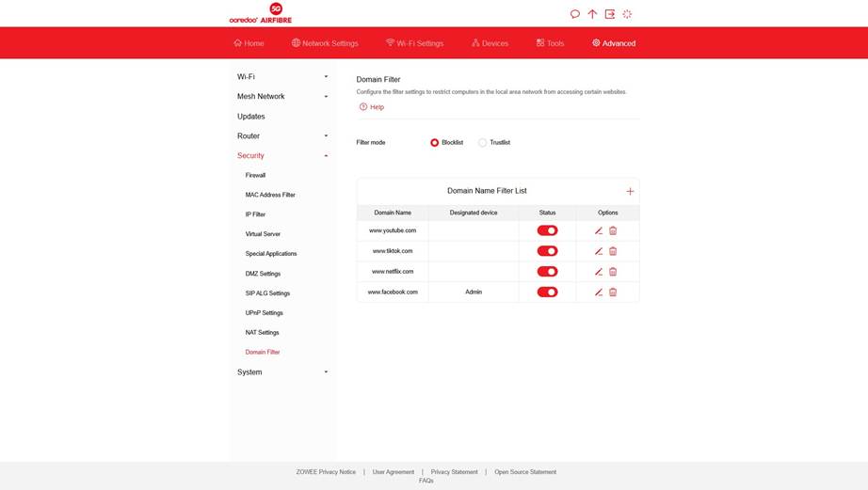Open the Privacy Statement footer link
Image resolution: width=868 pixels, height=490 pixels.
coord(454,472)
